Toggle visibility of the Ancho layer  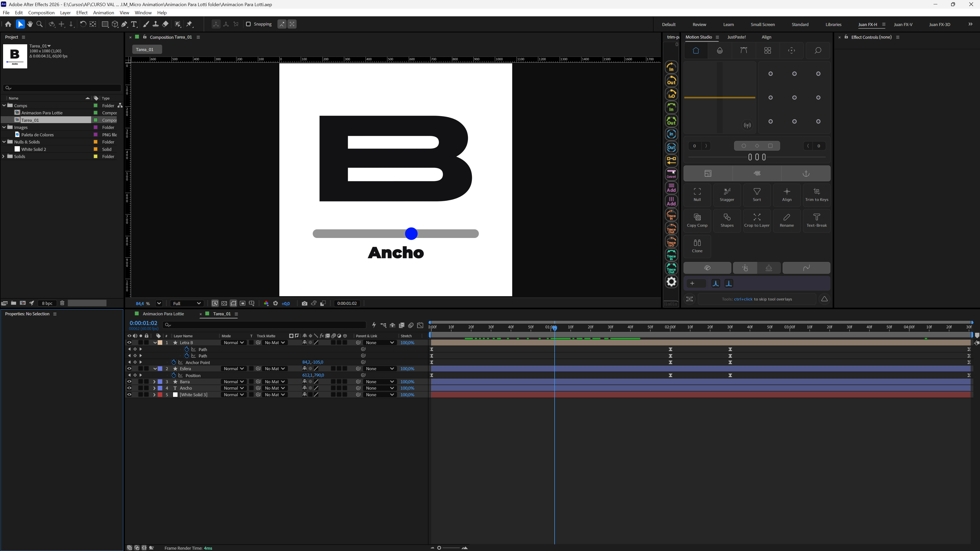pyautogui.click(x=129, y=388)
